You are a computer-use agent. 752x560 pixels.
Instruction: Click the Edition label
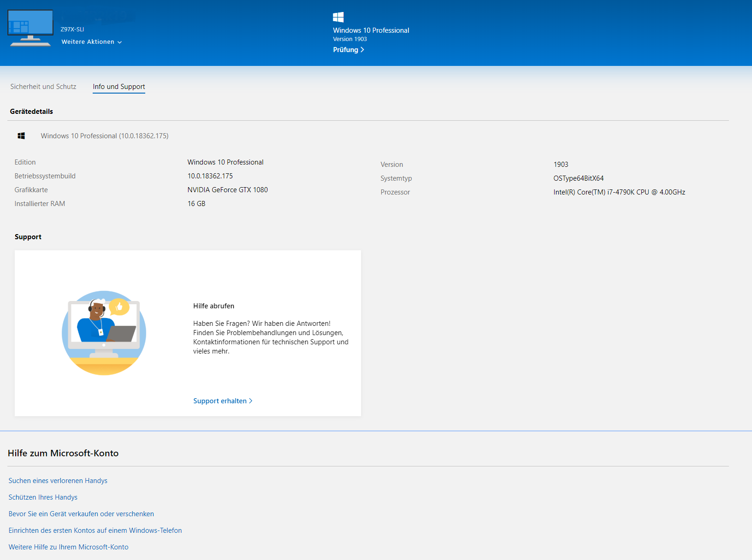[25, 162]
